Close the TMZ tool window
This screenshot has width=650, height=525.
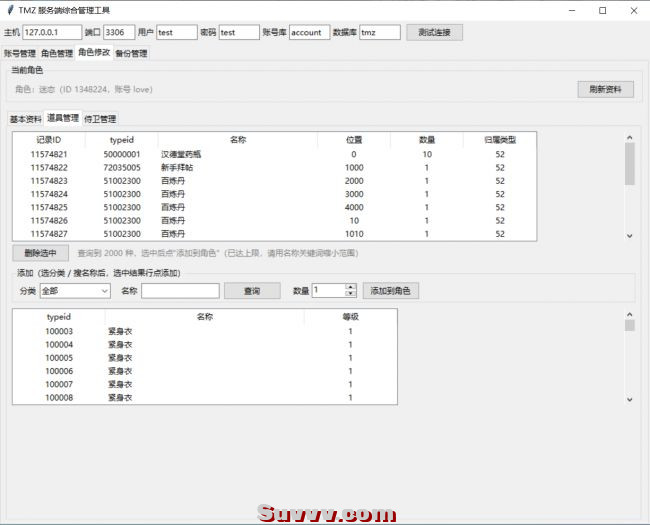[634, 11]
